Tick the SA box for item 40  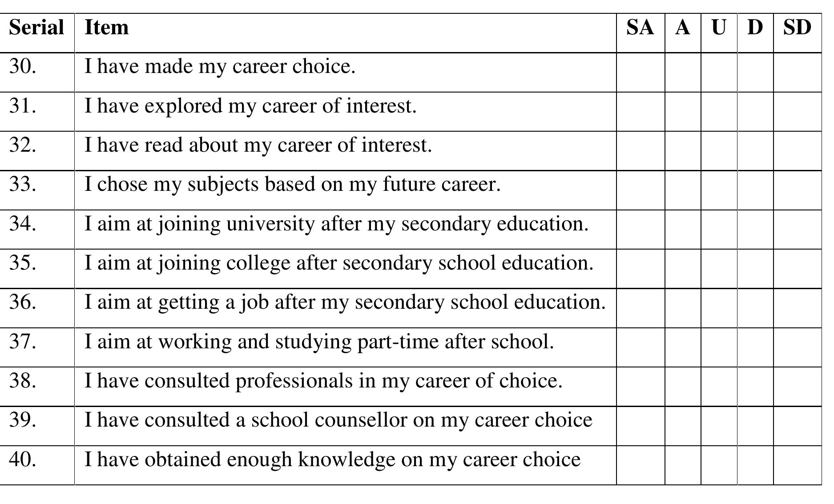[641, 465]
